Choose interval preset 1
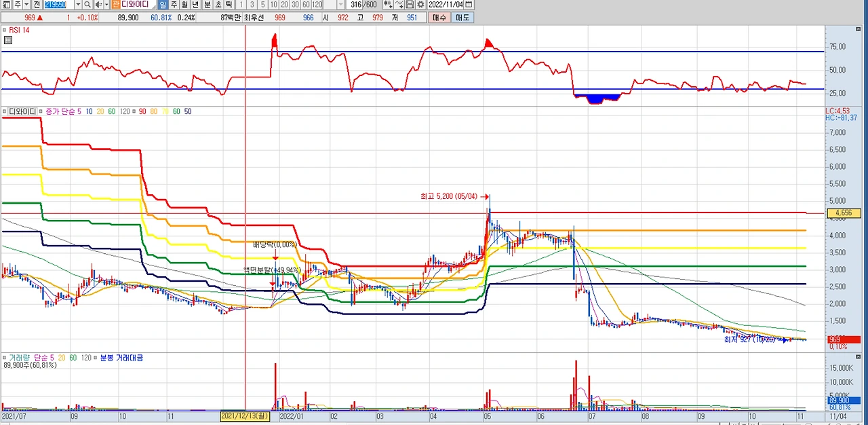 241,5
